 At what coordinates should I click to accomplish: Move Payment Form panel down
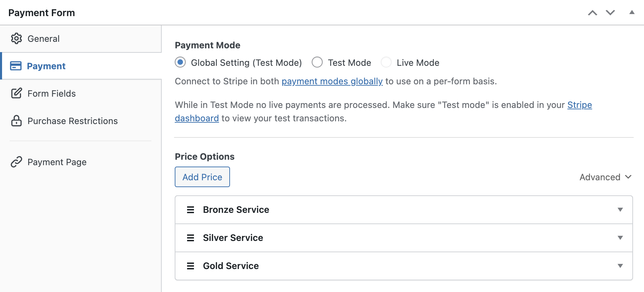(x=610, y=13)
